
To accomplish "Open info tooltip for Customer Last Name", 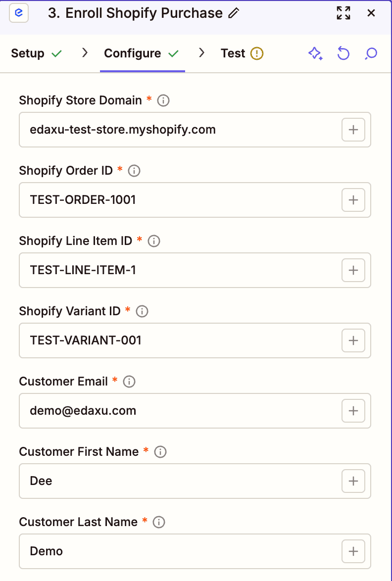I will [x=158, y=522].
